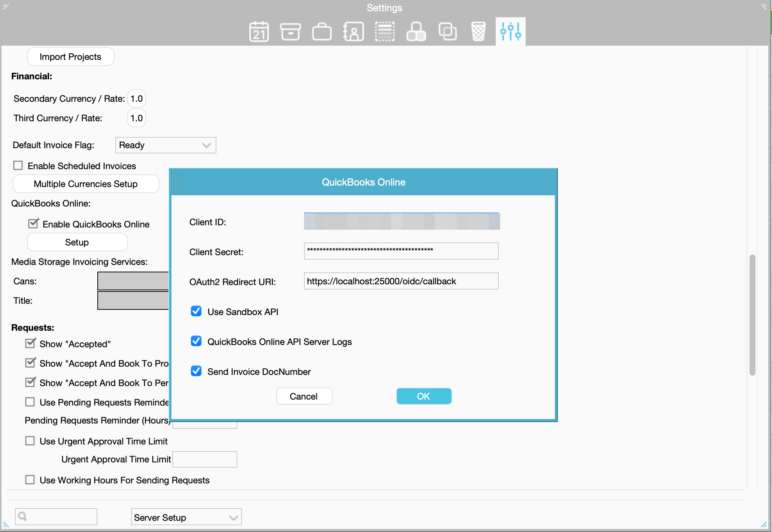Click the archive box toolbar icon
The width and height of the screenshot is (772, 532).
coord(290,31)
